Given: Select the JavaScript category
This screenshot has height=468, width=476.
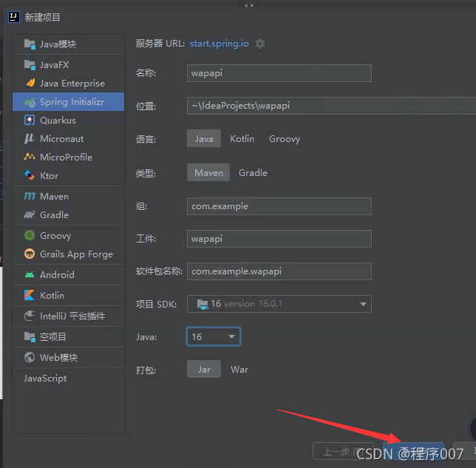Looking at the screenshot, I should 68,378.
